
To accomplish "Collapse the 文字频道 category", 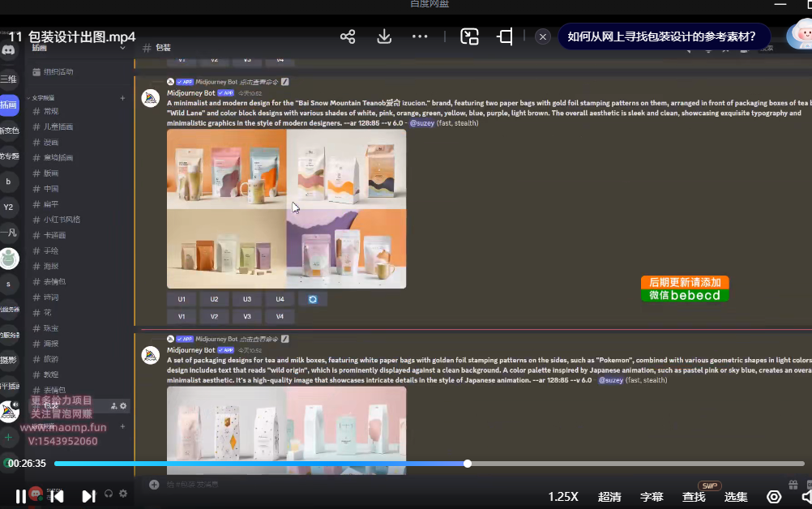I will (41, 98).
